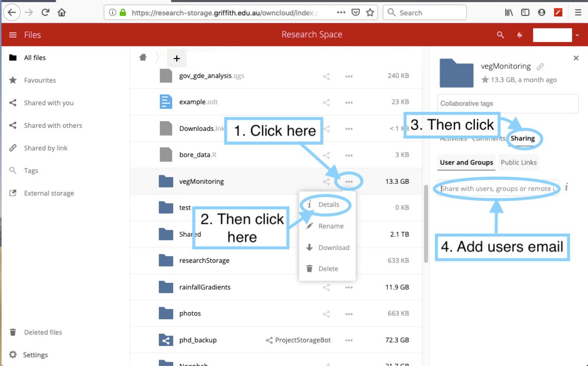Open Shared with you in sidebar

click(49, 103)
